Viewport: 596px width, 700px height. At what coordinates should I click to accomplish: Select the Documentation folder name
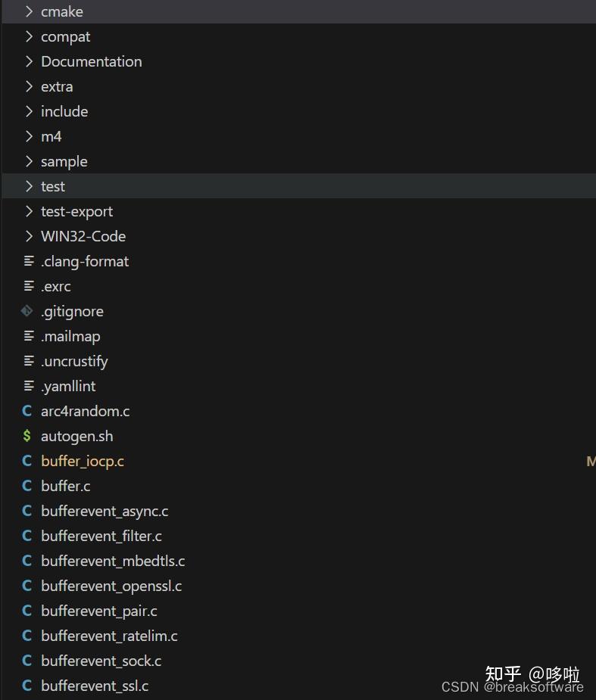(x=92, y=61)
